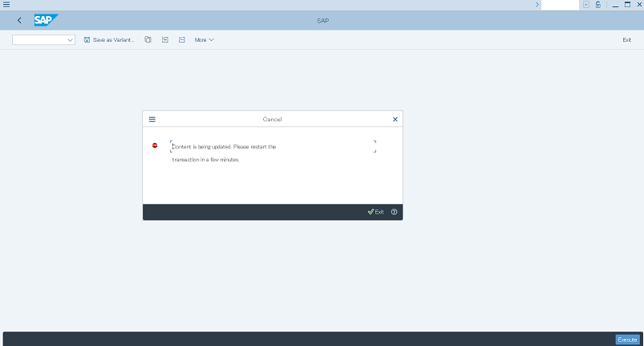644x346 pixels.
Task: Click the copy icon beside Save as Variant
Action: coord(148,40)
